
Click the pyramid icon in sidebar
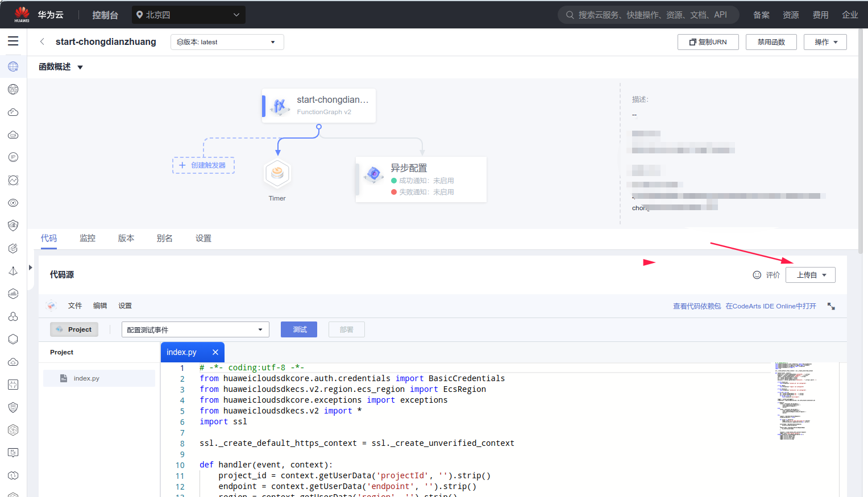pyautogui.click(x=13, y=271)
